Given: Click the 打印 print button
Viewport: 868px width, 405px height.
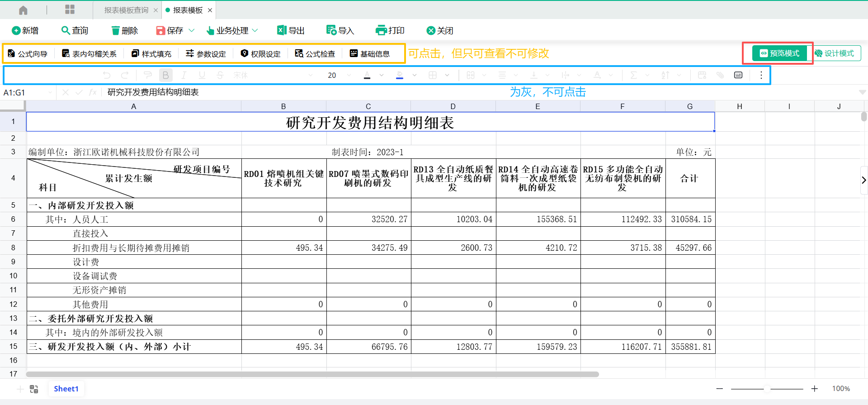Looking at the screenshot, I should (x=390, y=30).
